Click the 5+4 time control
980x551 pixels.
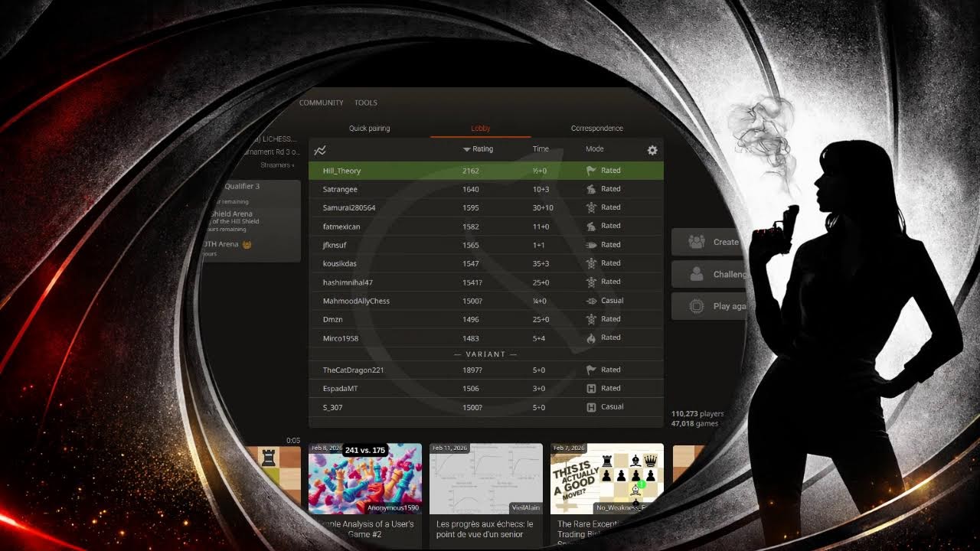539,337
